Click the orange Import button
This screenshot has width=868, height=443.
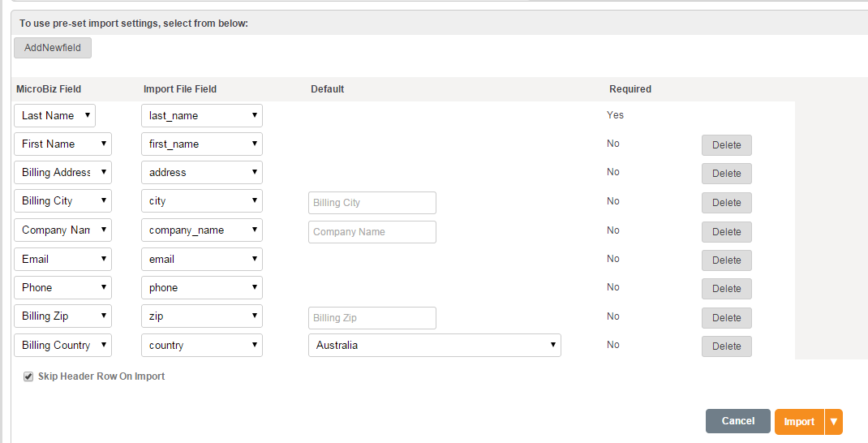click(x=799, y=422)
